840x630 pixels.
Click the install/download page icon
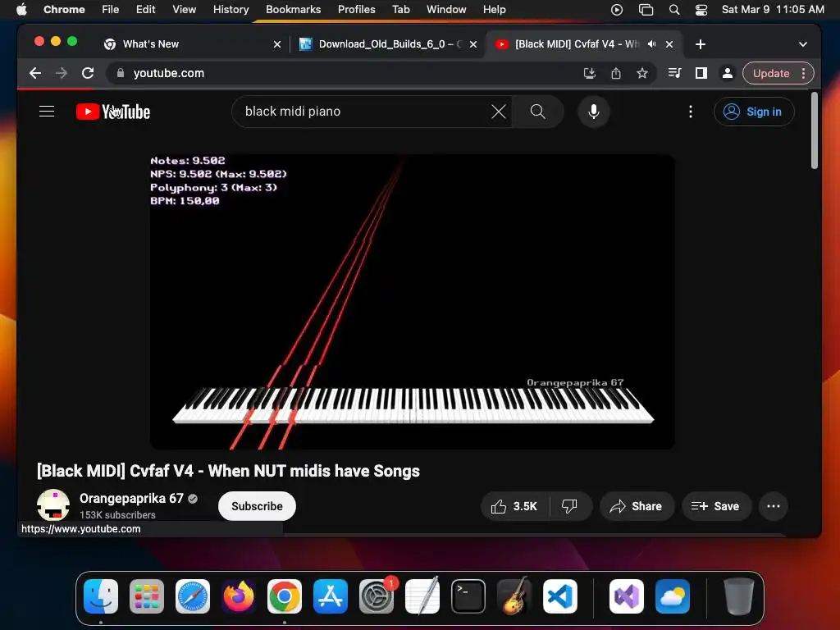click(x=589, y=73)
